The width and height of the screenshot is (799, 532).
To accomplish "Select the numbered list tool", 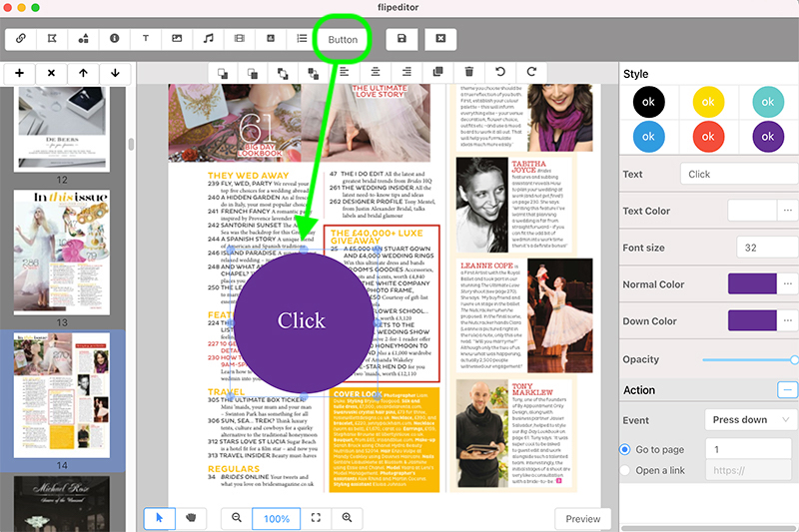I will (x=302, y=39).
